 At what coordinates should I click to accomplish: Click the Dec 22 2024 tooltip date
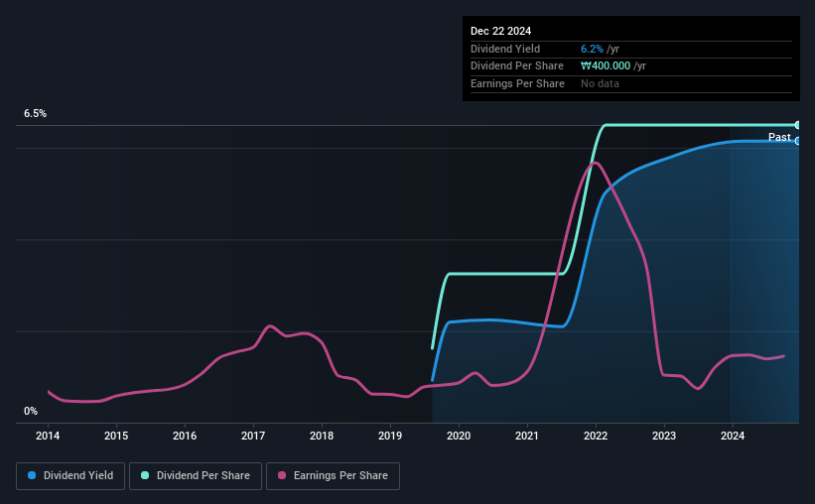pos(500,31)
